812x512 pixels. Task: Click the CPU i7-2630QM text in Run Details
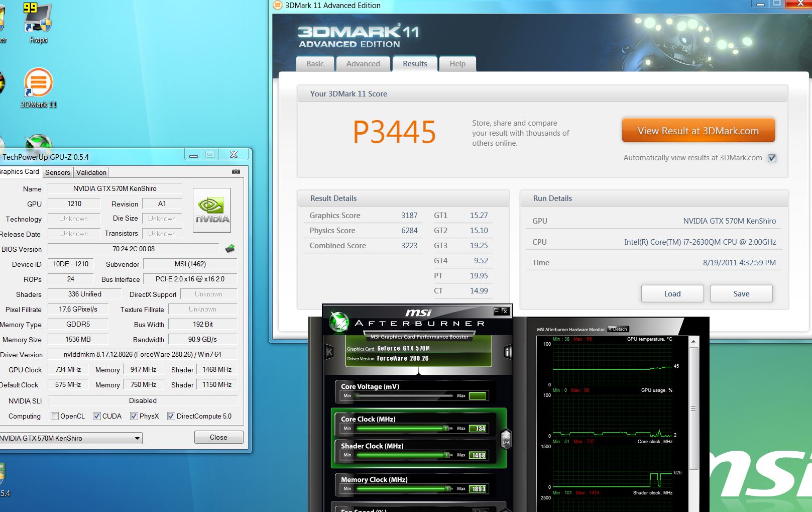[700, 242]
